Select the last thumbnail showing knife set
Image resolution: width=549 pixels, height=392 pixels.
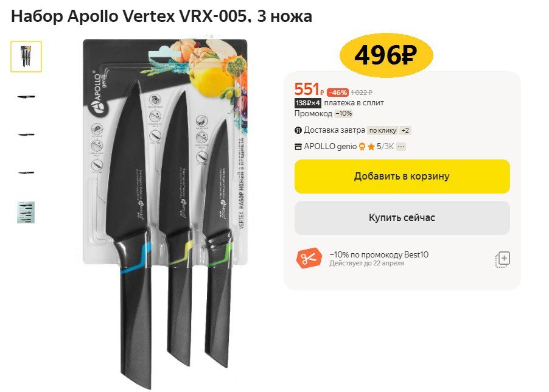click(x=26, y=212)
